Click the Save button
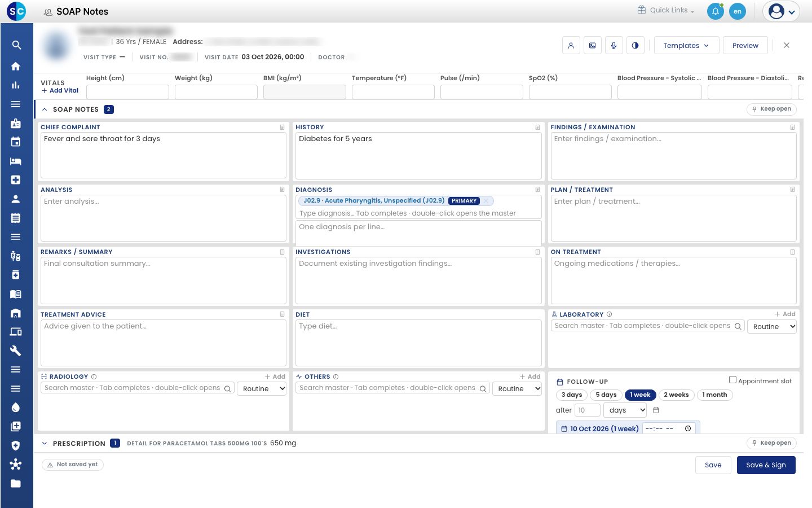 click(713, 465)
